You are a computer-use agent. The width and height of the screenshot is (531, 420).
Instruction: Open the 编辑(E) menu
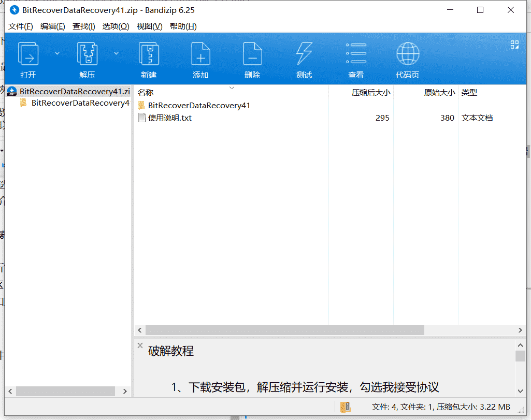click(x=52, y=26)
